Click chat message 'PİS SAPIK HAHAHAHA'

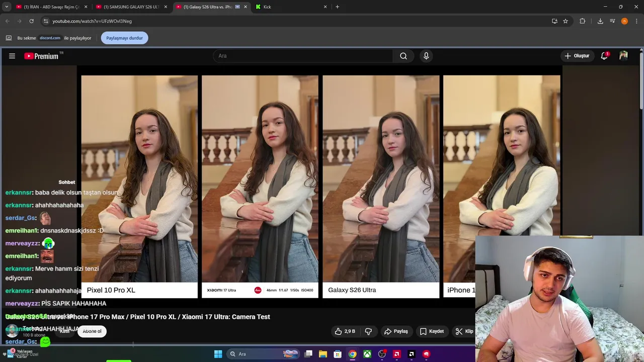tap(73, 304)
